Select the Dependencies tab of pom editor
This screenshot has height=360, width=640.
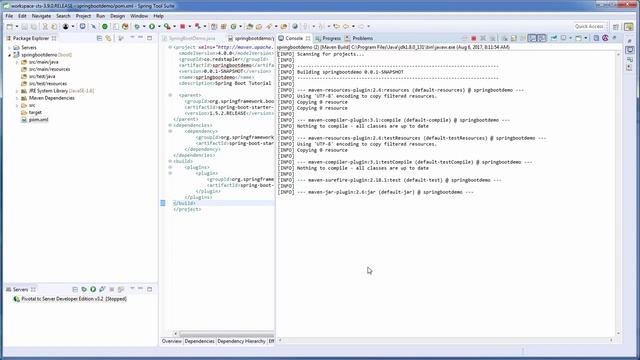[200, 341]
